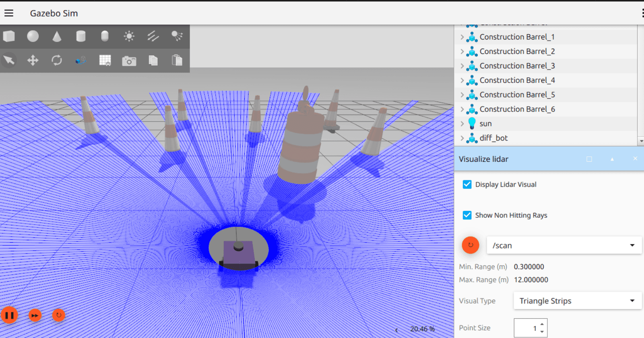Activate the translate mode tool
This screenshot has height=338, width=644.
click(x=33, y=60)
